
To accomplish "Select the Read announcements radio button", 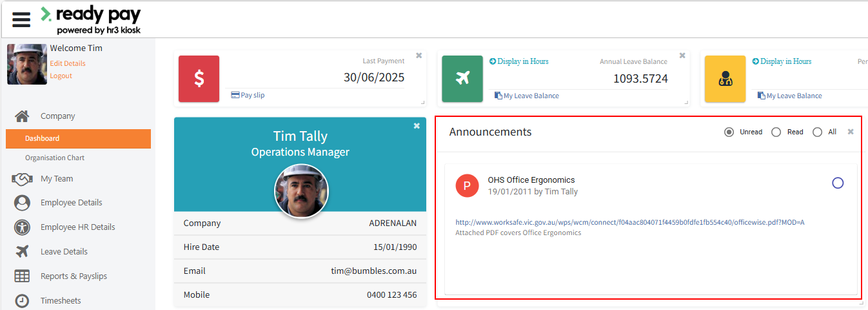I will coord(776,132).
